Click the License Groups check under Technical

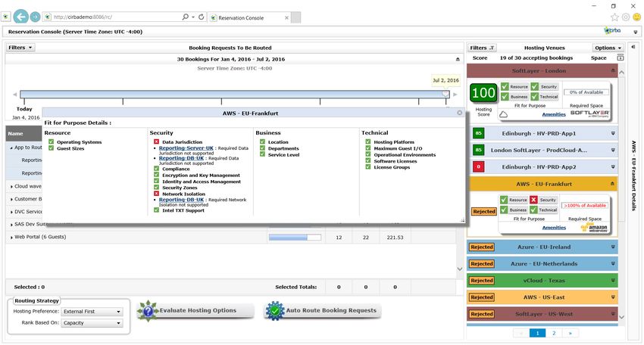click(x=368, y=167)
